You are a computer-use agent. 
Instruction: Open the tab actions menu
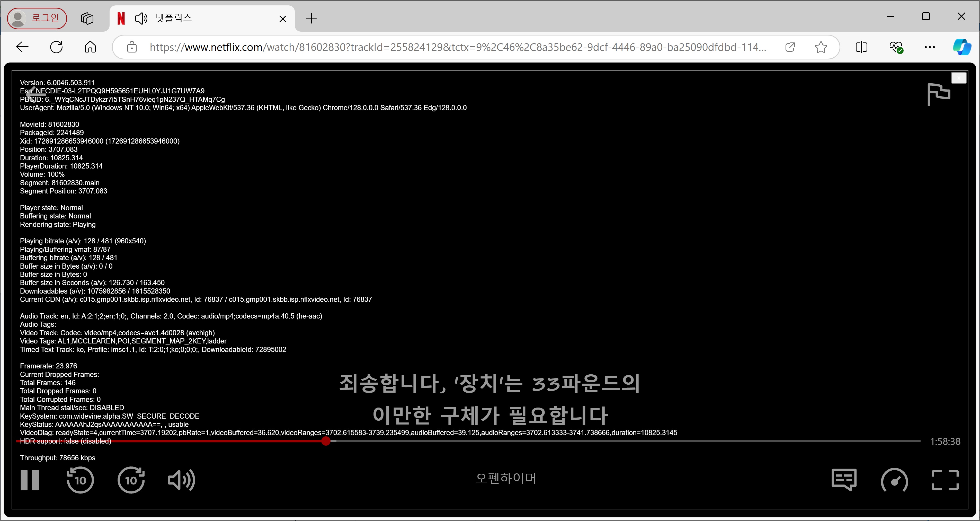[x=87, y=18]
